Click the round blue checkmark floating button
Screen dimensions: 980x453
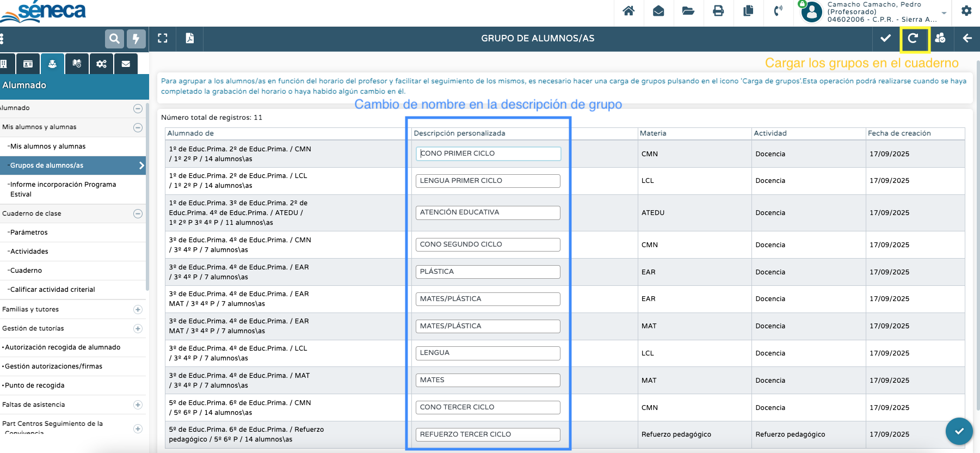(959, 431)
